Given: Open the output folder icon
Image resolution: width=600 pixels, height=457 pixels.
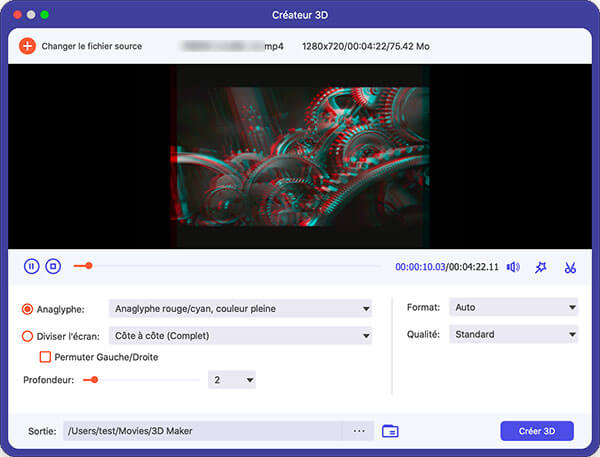Looking at the screenshot, I should coord(390,431).
